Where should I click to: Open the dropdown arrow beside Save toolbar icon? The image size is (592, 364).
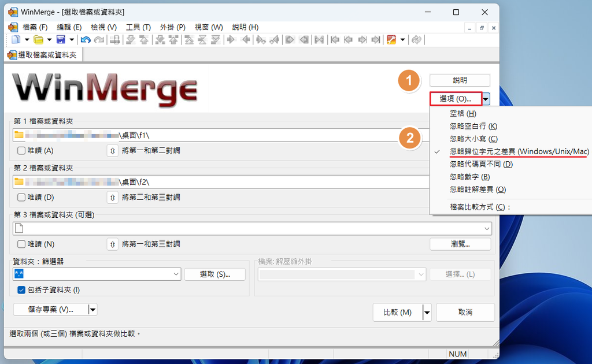(71, 40)
